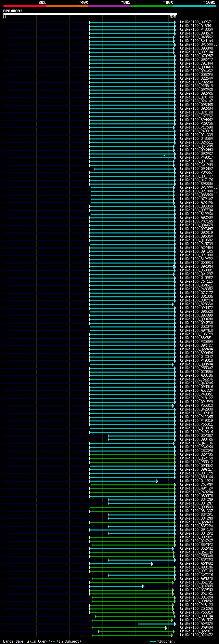Click the UniRef100_Q42938 label
Screen dimensions: 219x644
196,409
